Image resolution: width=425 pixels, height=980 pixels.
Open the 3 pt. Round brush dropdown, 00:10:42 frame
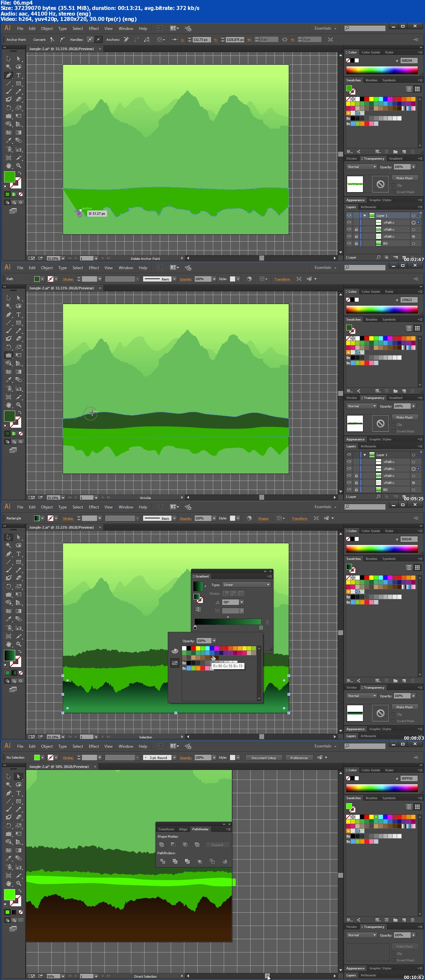174,757
